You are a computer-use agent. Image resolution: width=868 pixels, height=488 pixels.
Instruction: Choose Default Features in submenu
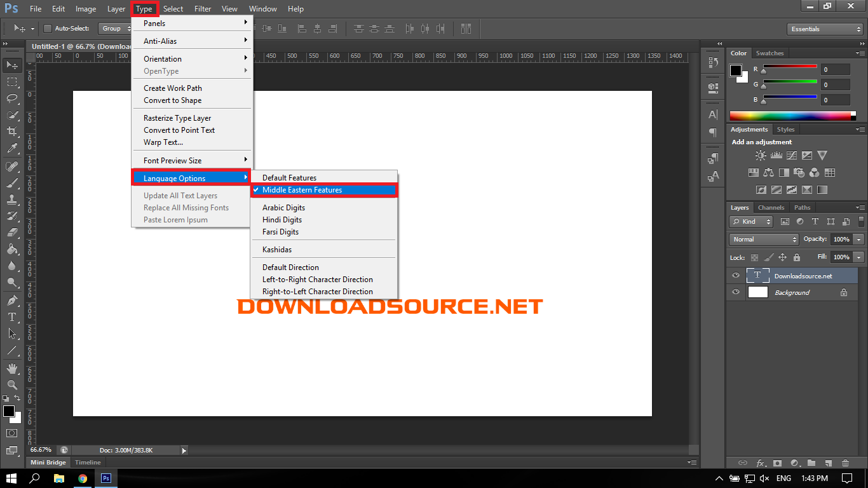(289, 178)
